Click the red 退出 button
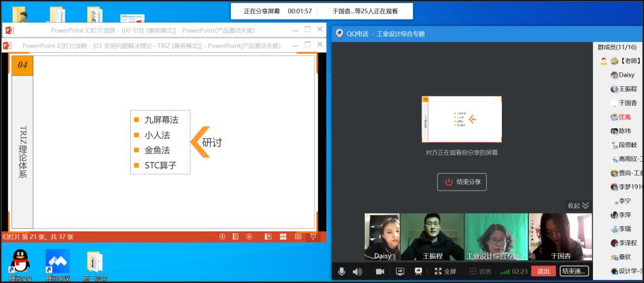644x283 pixels. point(543,271)
